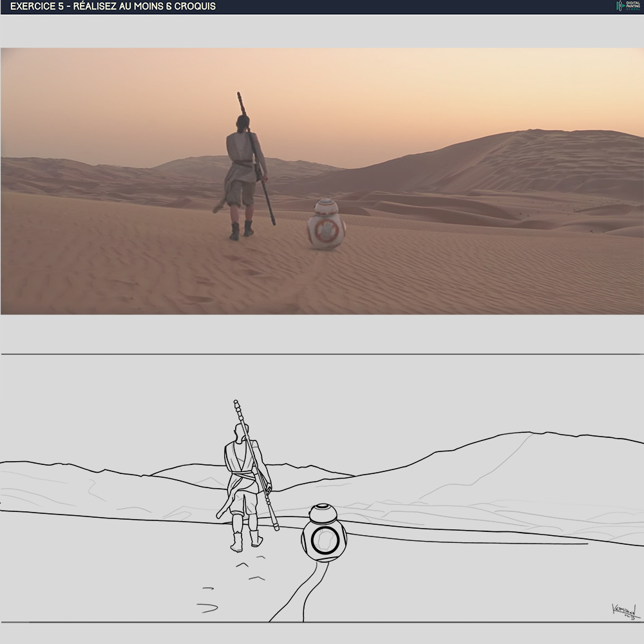Click the horizontal line above the sketch
This screenshot has width=644, height=644.
pyautogui.click(x=322, y=354)
